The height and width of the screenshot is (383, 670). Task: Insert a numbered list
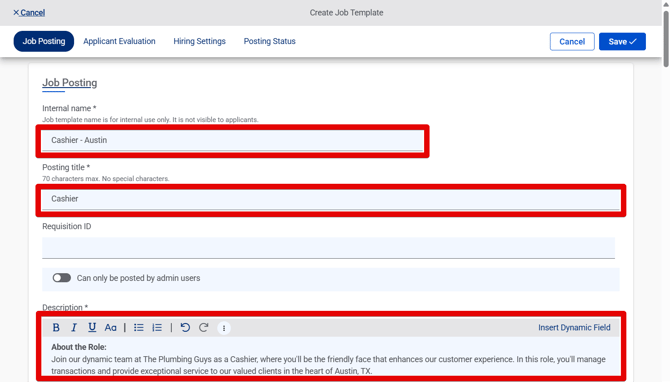click(x=157, y=328)
